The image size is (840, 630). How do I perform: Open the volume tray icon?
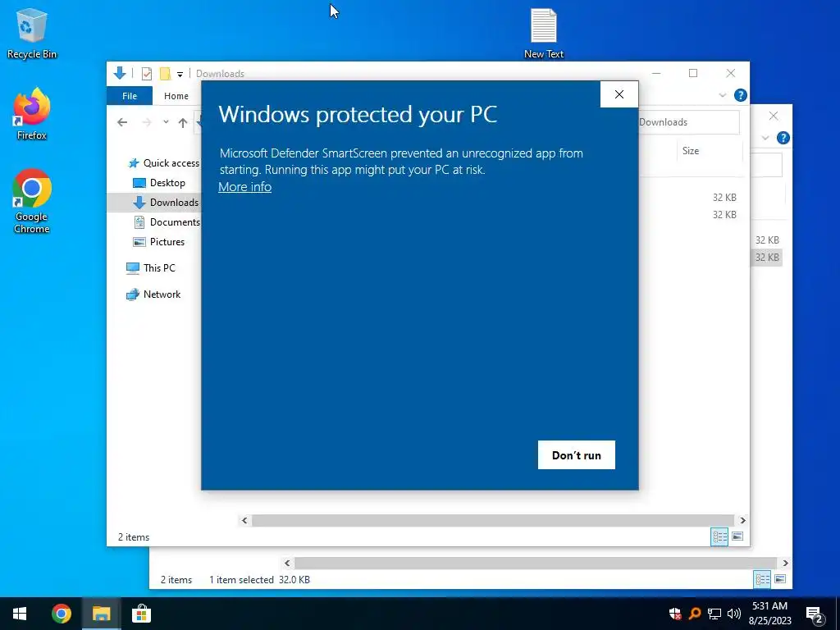coord(734,614)
